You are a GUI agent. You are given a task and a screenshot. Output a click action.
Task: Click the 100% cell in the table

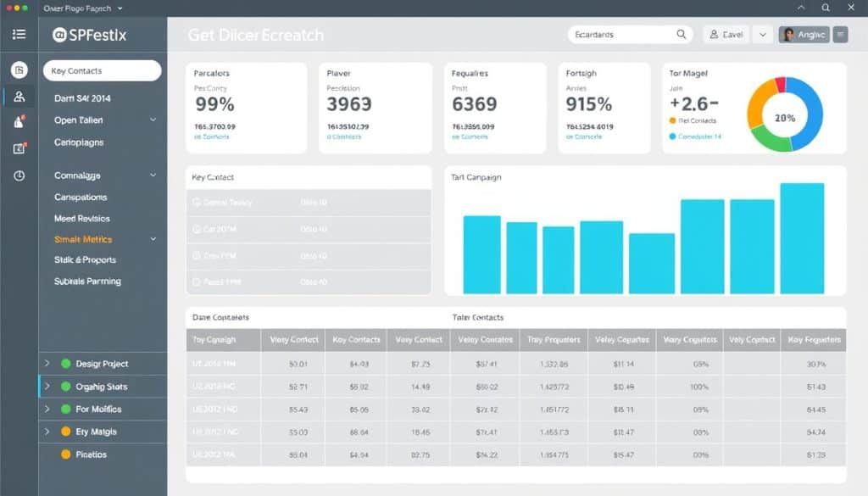(699, 387)
